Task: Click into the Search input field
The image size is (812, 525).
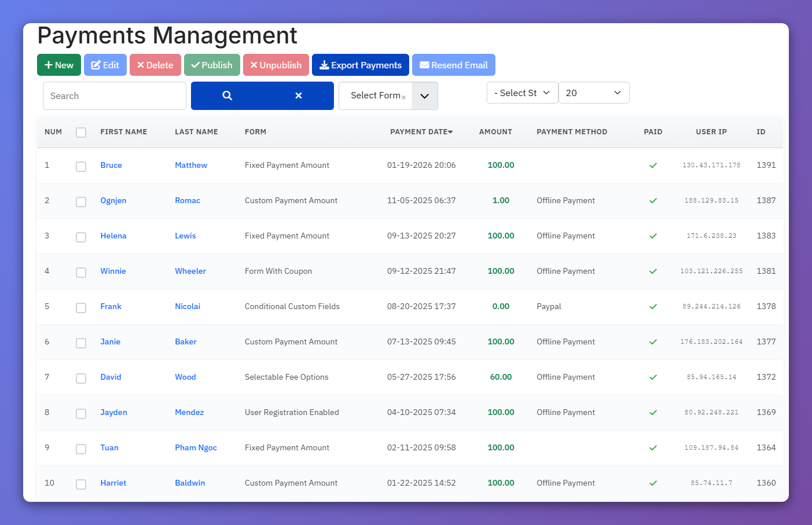Action: (115, 96)
